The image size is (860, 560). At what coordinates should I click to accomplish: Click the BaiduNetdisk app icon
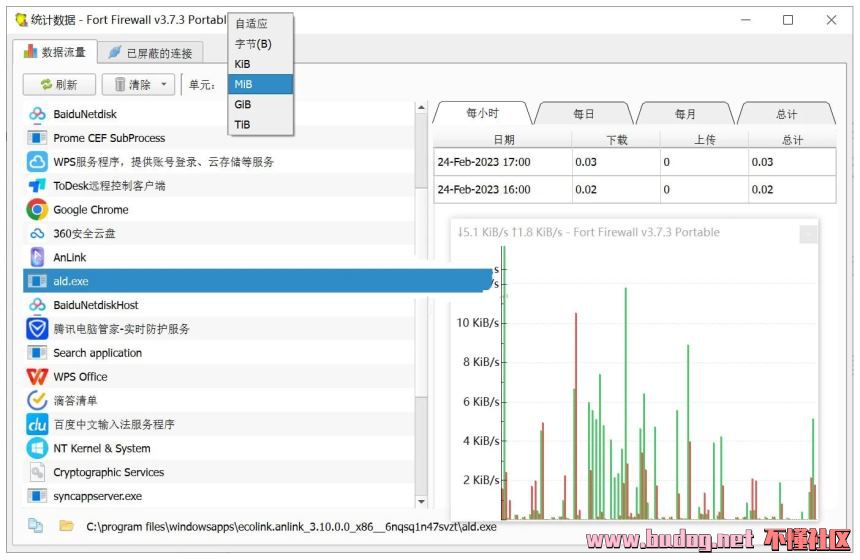(x=37, y=114)
